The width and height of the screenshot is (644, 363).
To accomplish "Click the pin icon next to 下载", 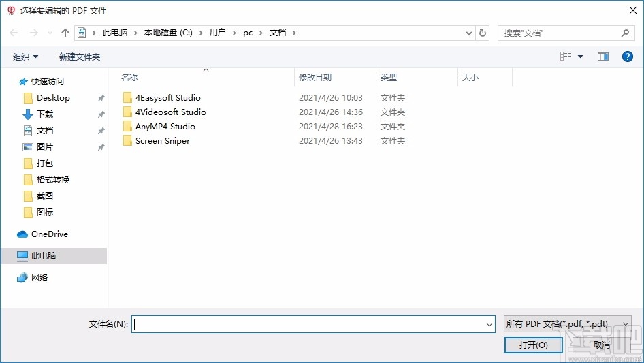I will tap(101, 114).
